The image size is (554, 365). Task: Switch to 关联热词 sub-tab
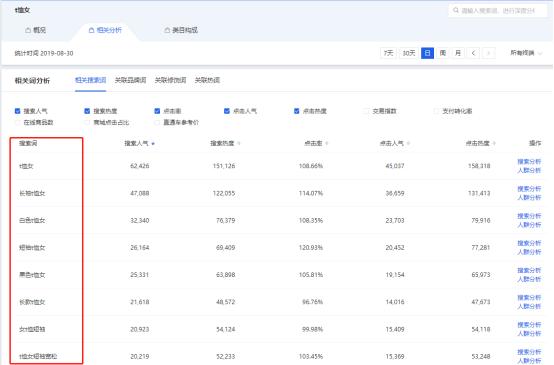pyautogui.click(x=207, y=80)
